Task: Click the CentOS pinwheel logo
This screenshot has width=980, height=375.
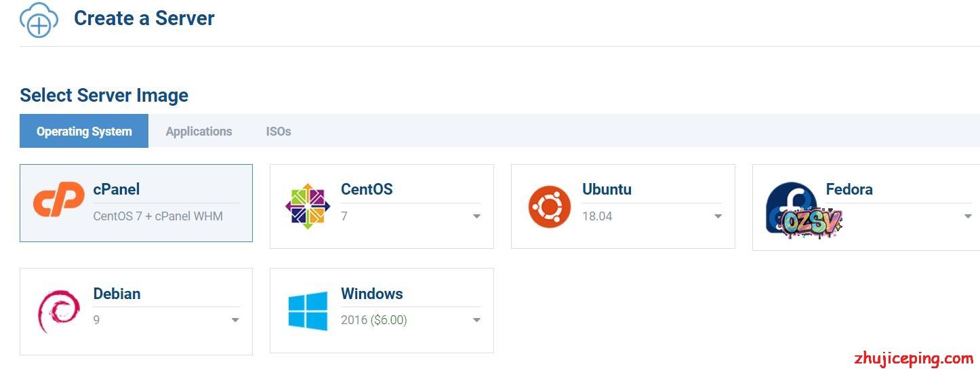Action: [308, 206]
